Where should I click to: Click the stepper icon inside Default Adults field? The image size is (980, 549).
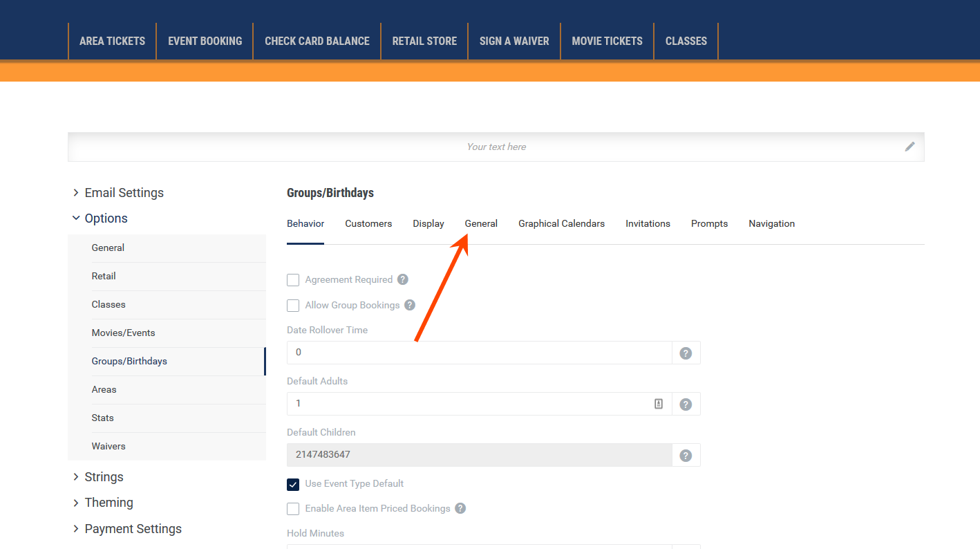point(659,404)
